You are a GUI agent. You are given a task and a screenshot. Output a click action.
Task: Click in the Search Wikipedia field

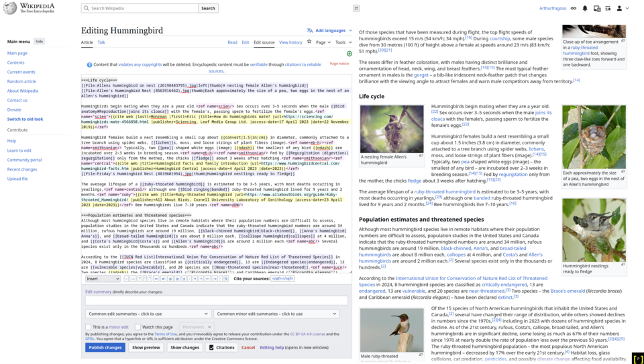tap(140, 8)
